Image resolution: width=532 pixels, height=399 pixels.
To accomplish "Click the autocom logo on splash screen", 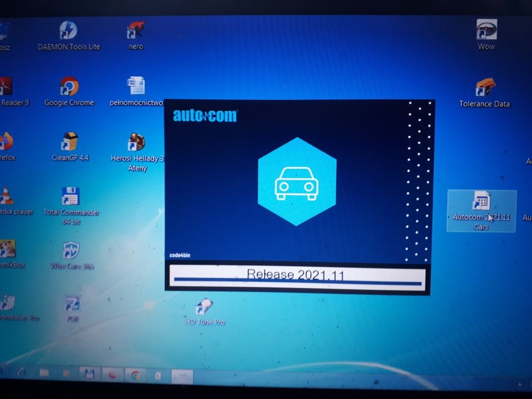I will 205,116.
